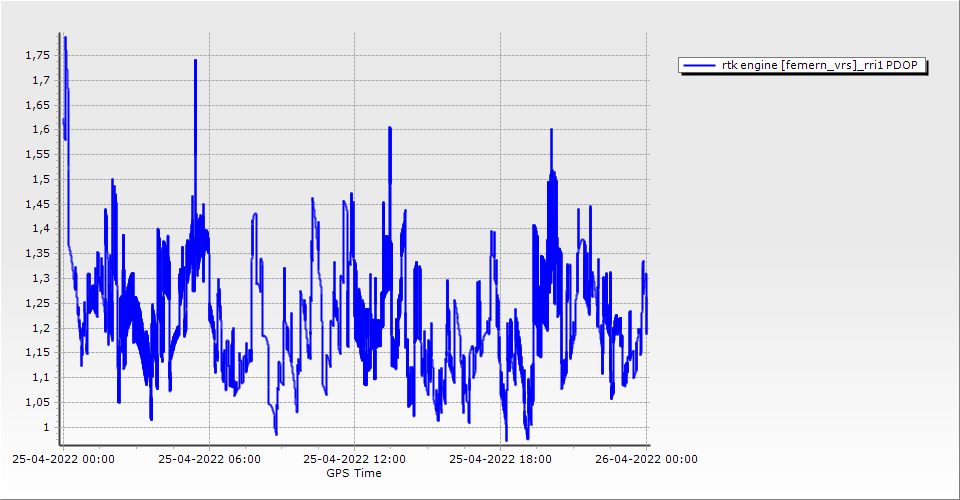Click the 25-04-2022 00:00 x-axis label
Screen dimensions: 960x500
coord(63,460)
